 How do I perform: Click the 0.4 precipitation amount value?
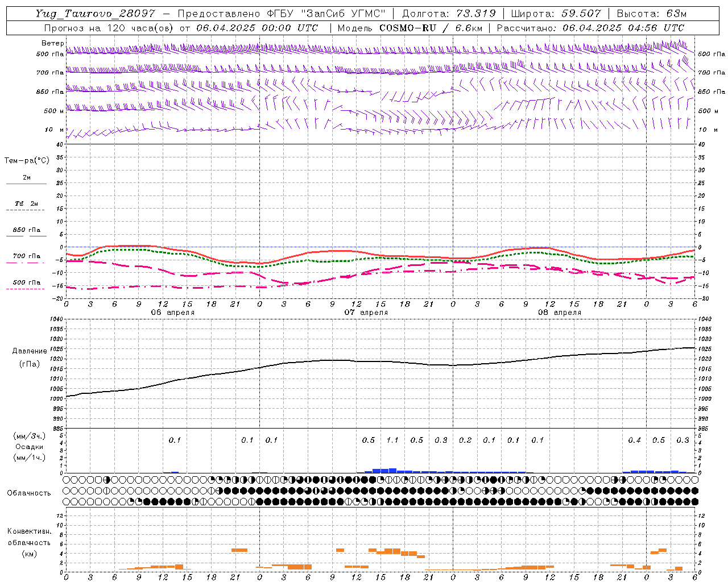(x=634, y=440)
